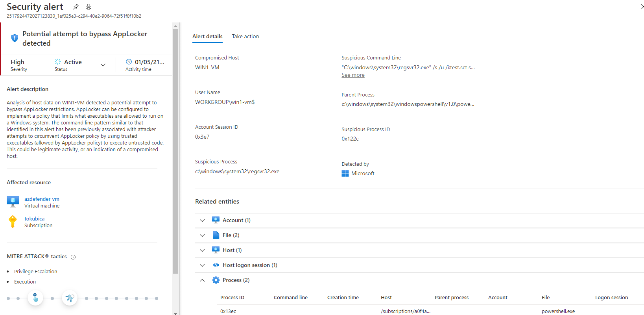Viewport: 644px width, 315px height.
Task: Click the tokubica subscription key icon
Action: [13, 222]
